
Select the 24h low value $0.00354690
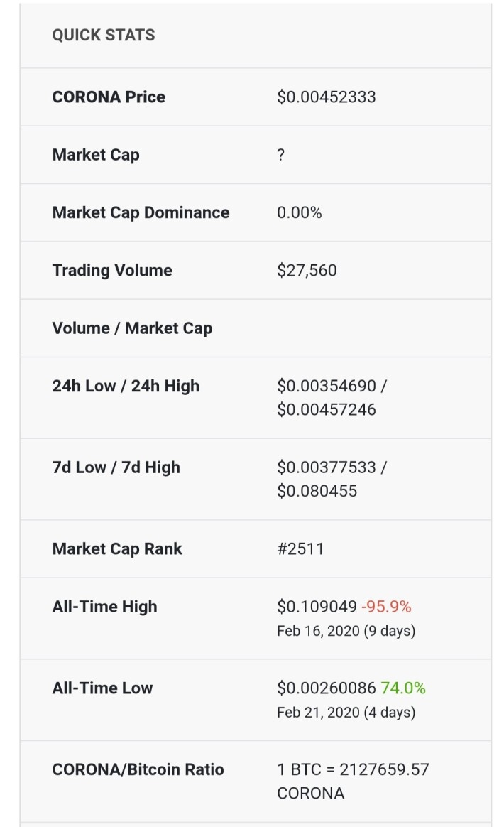(x=327, y=386)
